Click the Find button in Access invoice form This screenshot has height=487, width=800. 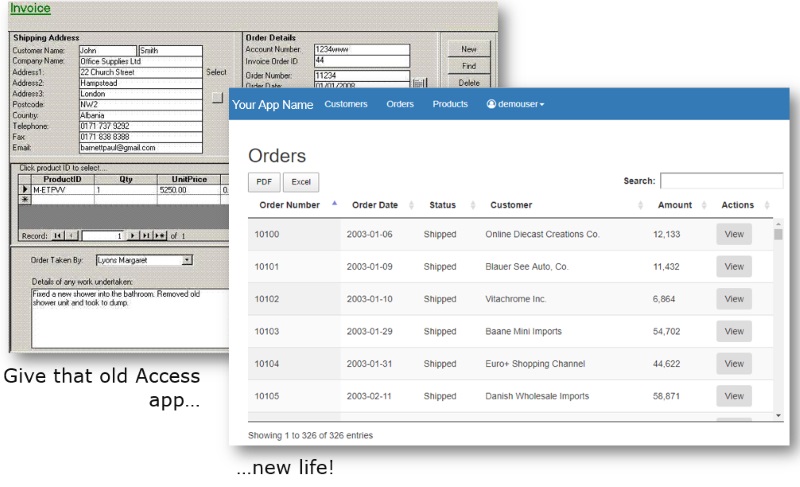coord(469,66)
